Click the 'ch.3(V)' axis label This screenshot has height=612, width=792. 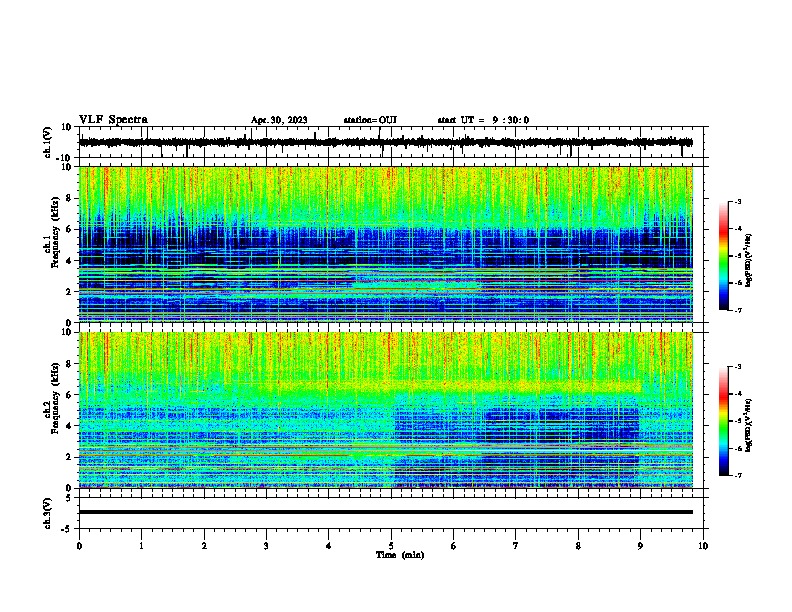pos(48,513)
